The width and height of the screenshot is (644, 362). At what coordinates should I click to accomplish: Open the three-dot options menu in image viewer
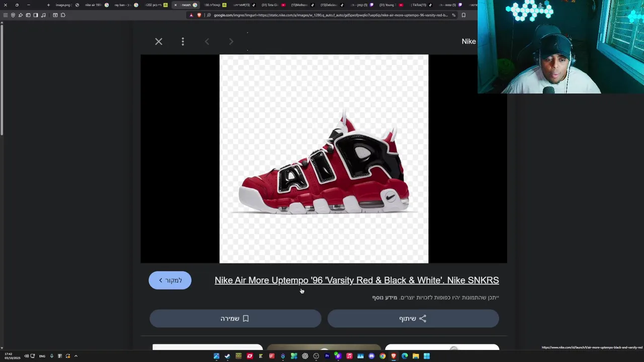[x=183, y=41]
